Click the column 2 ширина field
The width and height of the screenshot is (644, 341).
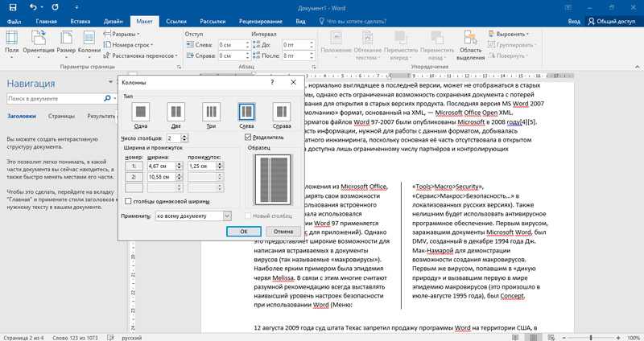coord(160,177)
